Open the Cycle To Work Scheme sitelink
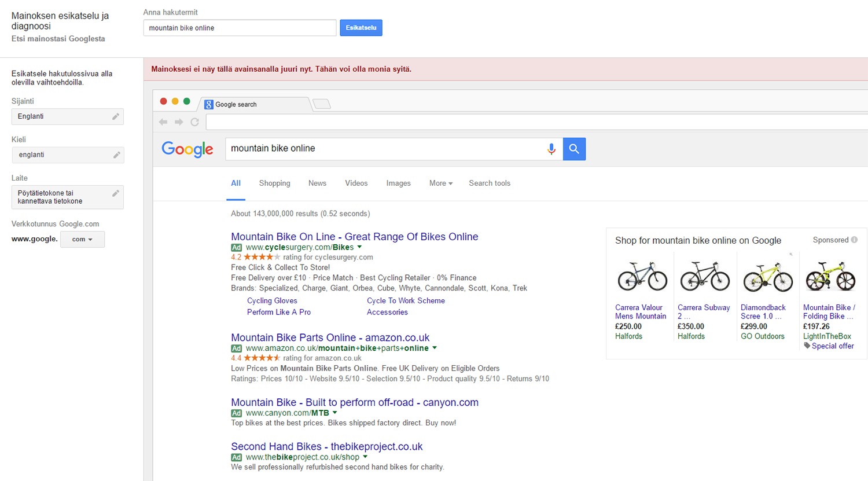The height and width of the screenshot is (481, 868). (406, 300)
